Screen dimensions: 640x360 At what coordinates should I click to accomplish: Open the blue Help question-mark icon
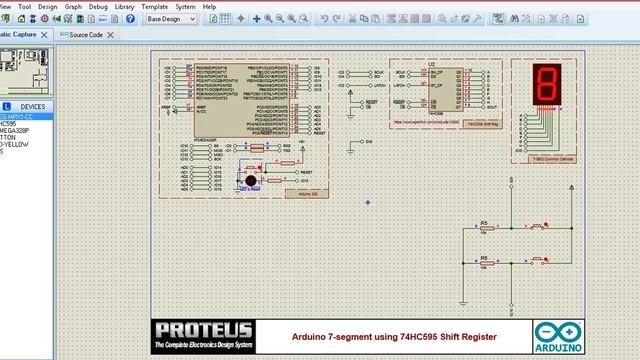pyautogui.click(x=130, y=19)
